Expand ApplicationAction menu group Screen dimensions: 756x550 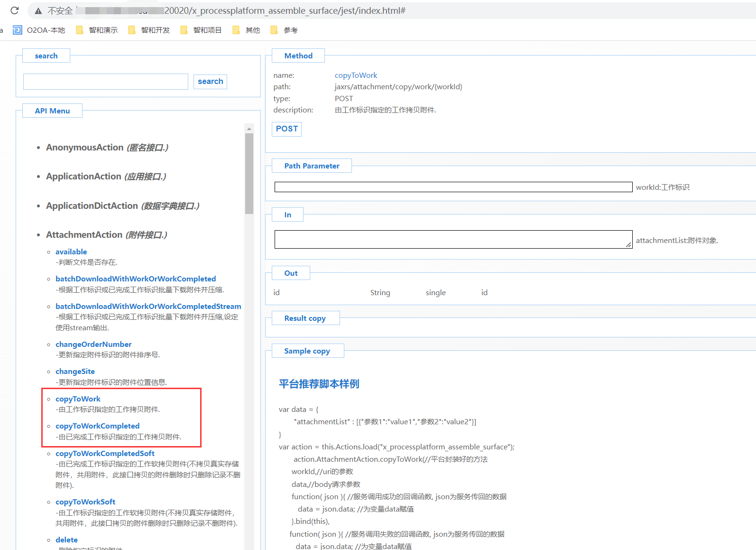click(106, 177)
